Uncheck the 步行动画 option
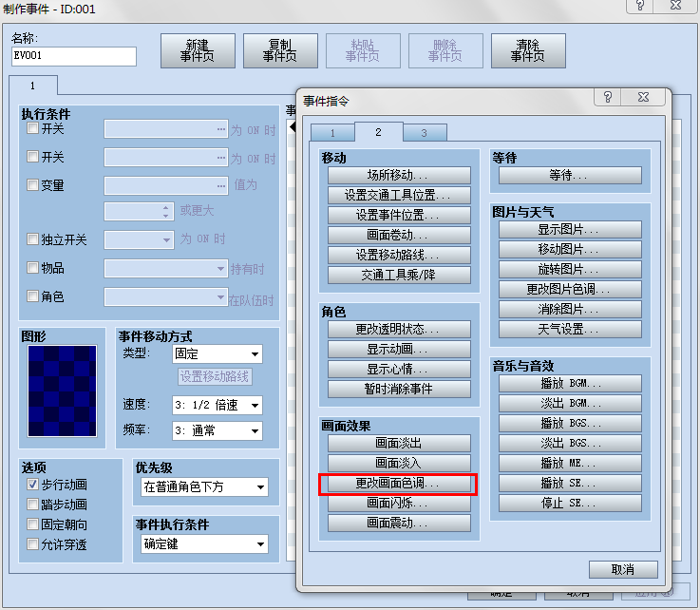 click(32, 484)
